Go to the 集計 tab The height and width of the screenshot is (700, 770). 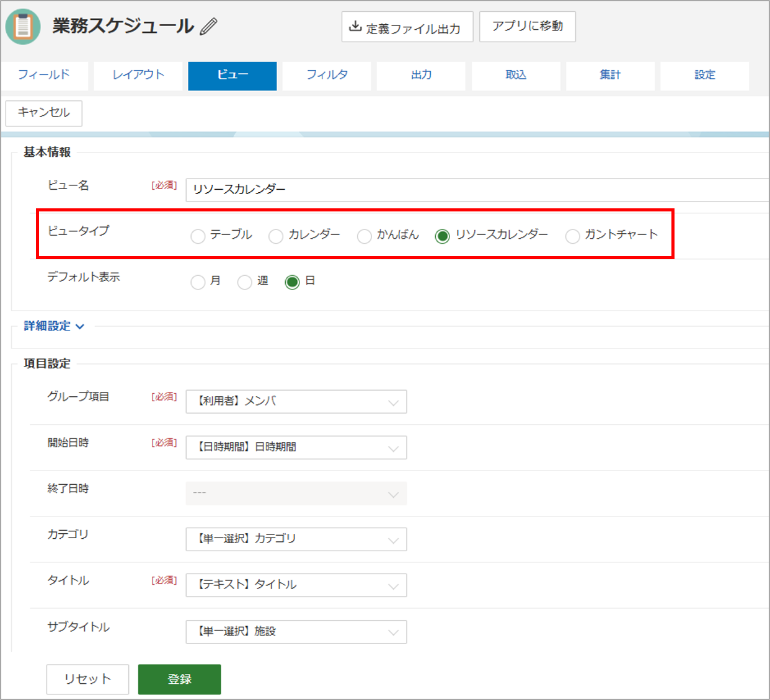[x=610, y=75]
